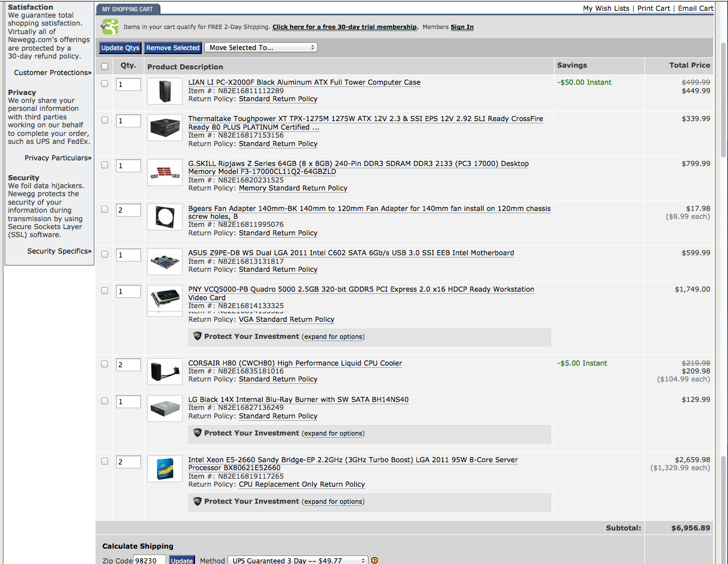Click the quantity field for CORSAIR H80 cooler
The height and width of the screenshot is (564, 728).
(x=129, y=365)
